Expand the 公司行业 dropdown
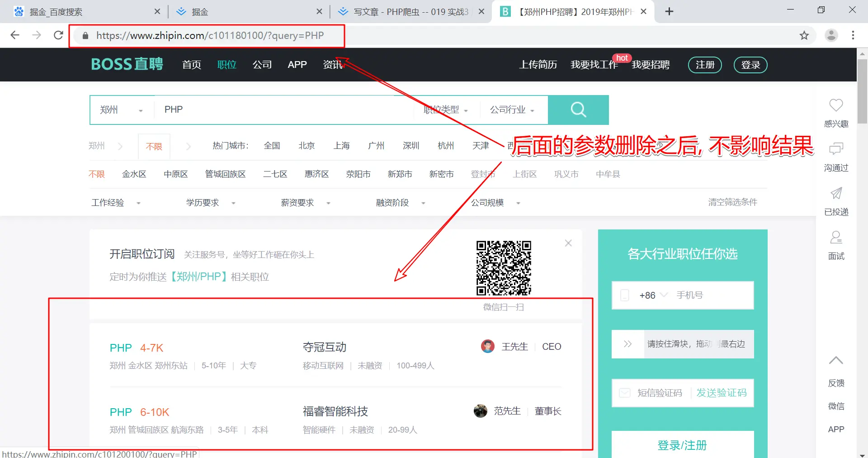 512,110
